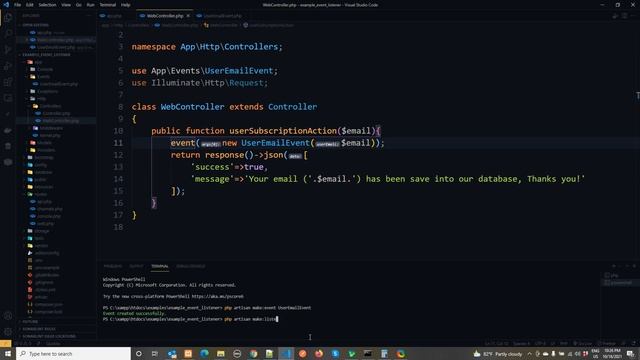
Task: Open the notification center icon
Action: click(631, 353)
